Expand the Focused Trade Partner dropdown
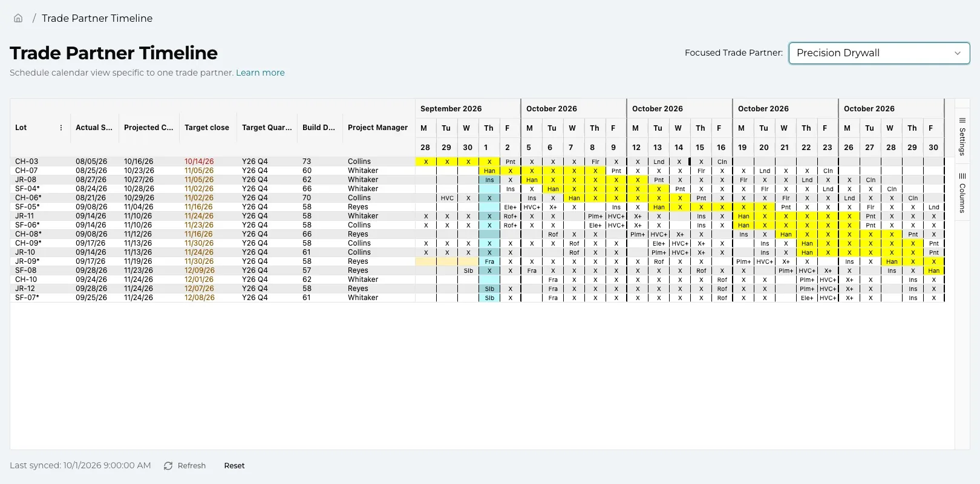Screen dimensions: 980x484 point(879,53)
